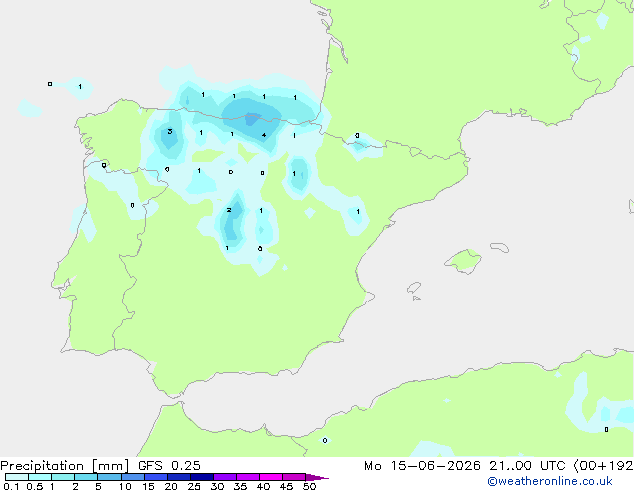Pick the 45–50 mm legend color swatch
The image size is (634, 490).
(294, 477)
